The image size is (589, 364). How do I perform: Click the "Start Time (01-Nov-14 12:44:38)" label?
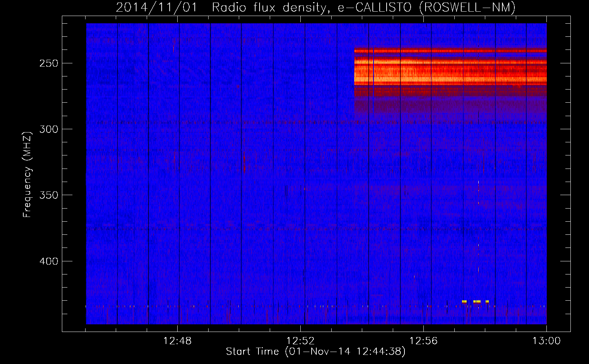[x=316, y=352]
